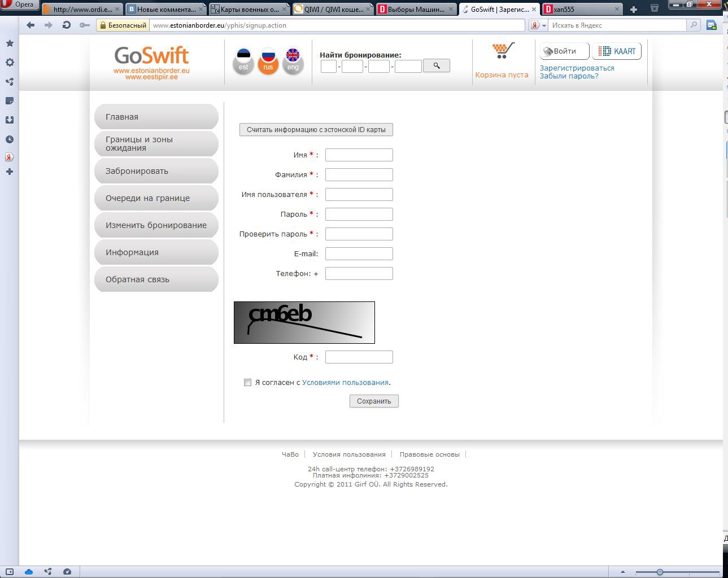Switch to the 'Карты военных о...' tab

click(x=250, y=10)
